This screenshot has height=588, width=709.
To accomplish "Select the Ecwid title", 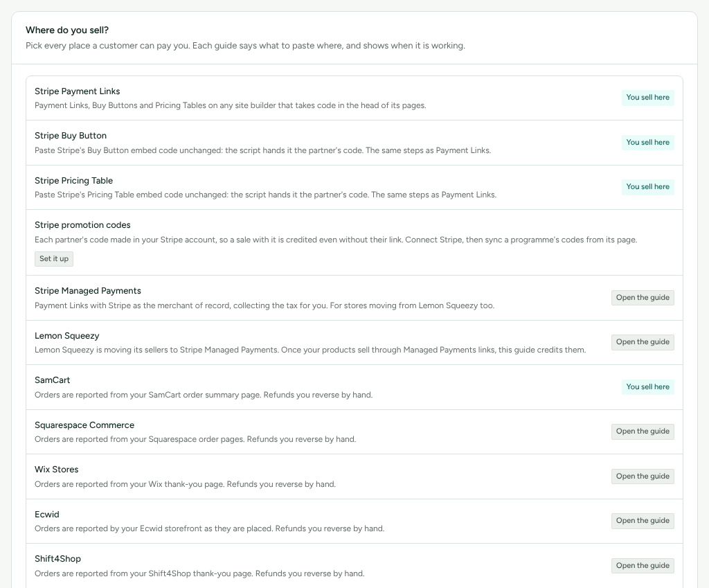I will pos(47,515).
